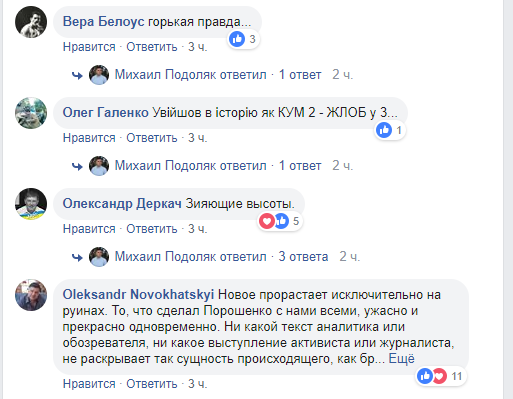Open Oleksandr Novokhatskyi profile avatar
Screen dimensions: 513x399
(x=31, y=295)
